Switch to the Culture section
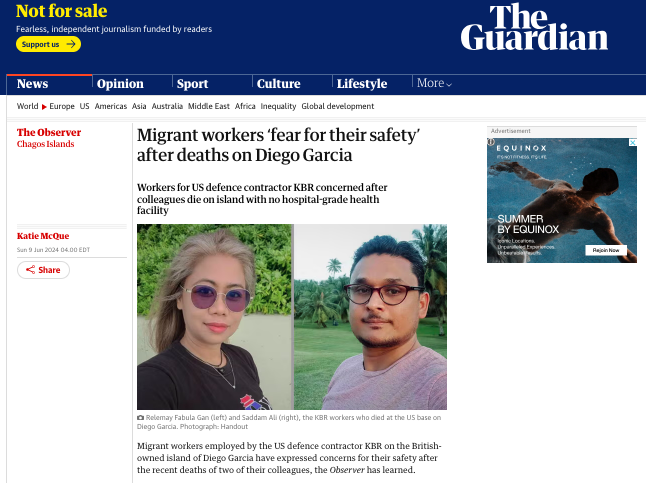This screenshot has width=646, height=483. [x=279, y=84]
